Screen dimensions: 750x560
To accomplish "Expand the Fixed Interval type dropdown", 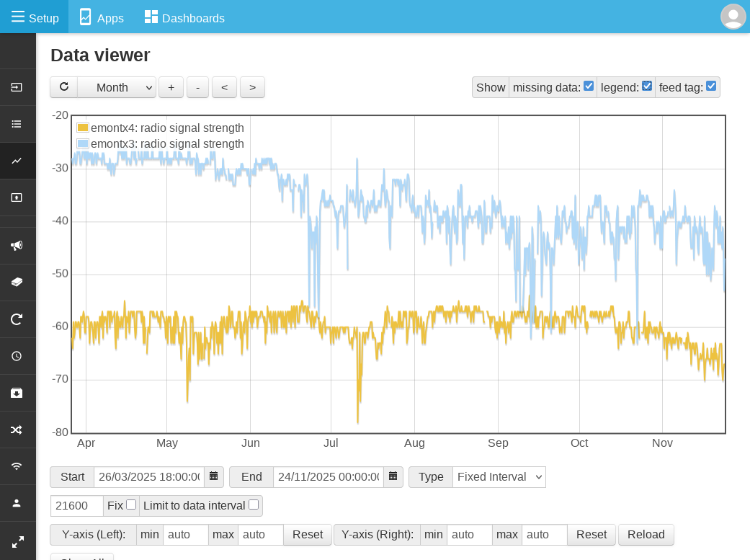I will coord(499,477).
